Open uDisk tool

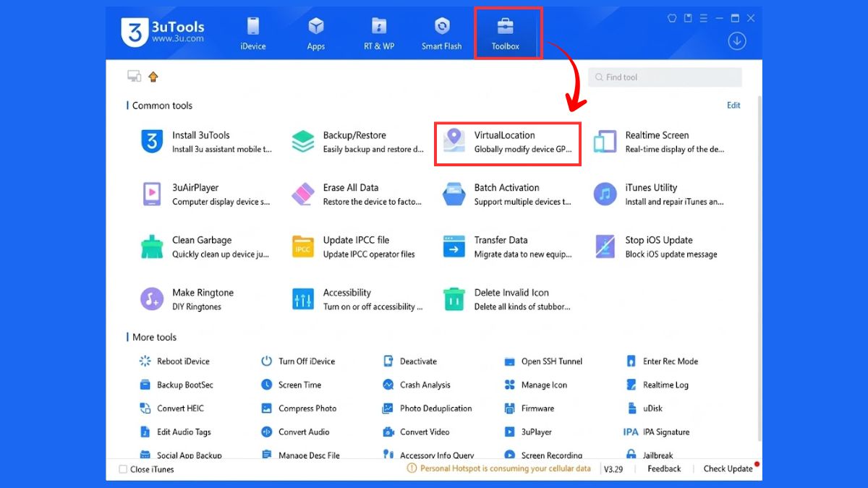644,408
